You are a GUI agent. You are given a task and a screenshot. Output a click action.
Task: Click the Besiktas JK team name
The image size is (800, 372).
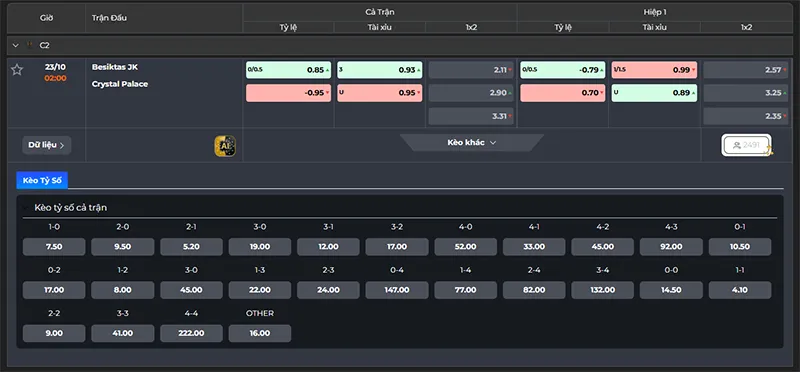point(115,67)
